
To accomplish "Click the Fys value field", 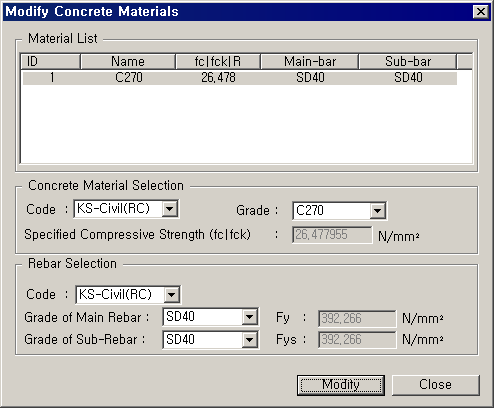I will pos(357,340).
